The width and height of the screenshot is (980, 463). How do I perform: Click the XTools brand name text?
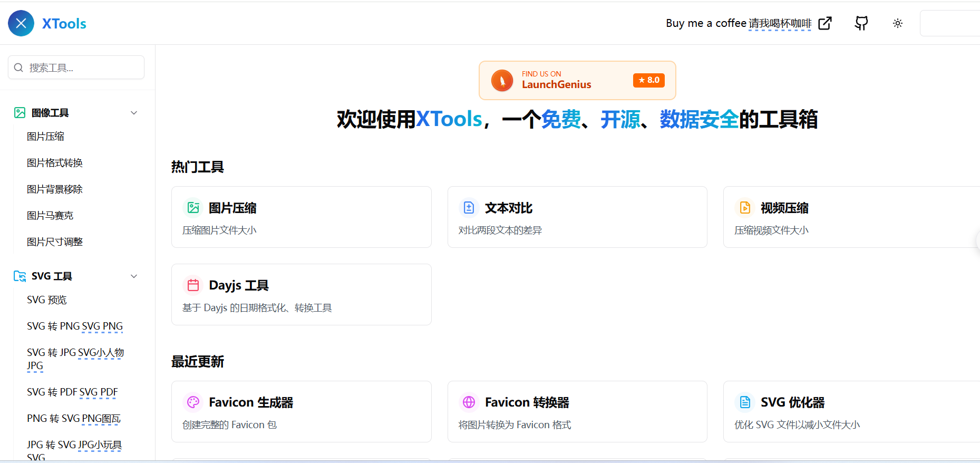pos(64,24)
